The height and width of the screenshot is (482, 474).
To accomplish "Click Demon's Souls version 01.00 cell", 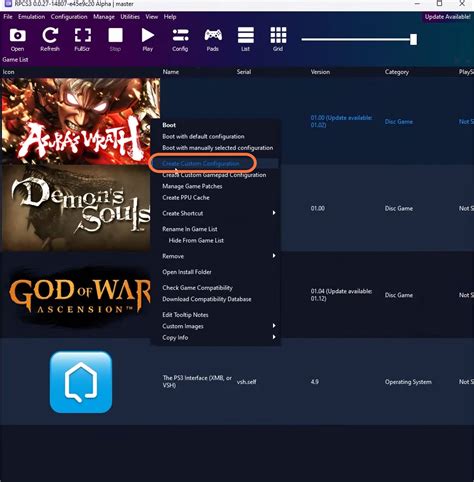I will coord(317,208).
